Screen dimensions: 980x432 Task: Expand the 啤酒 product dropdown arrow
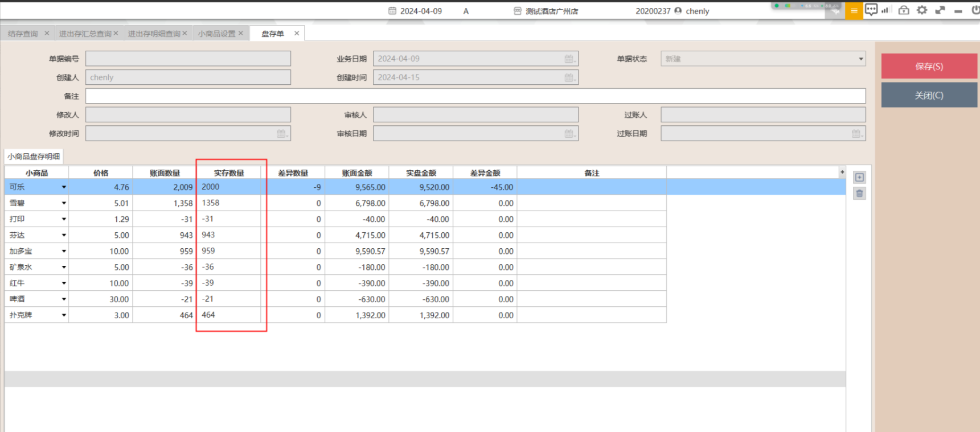pyautogui.click(x=64, y=299)
